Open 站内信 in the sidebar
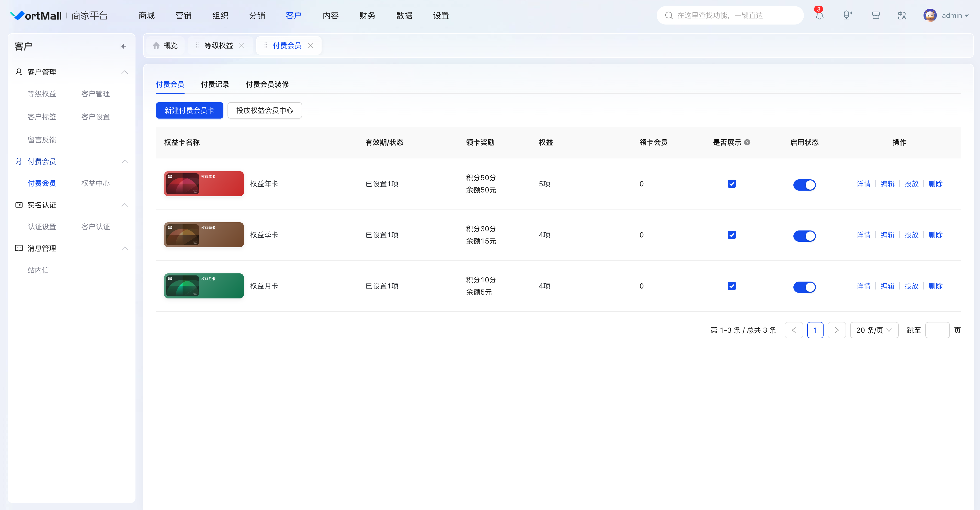This screenshot has height=510, width=980. 38,270
